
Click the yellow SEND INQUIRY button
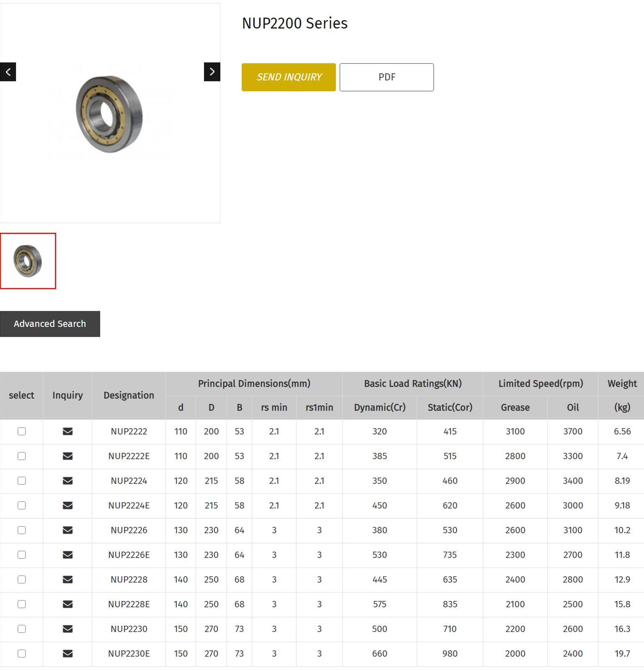(289, 77)
